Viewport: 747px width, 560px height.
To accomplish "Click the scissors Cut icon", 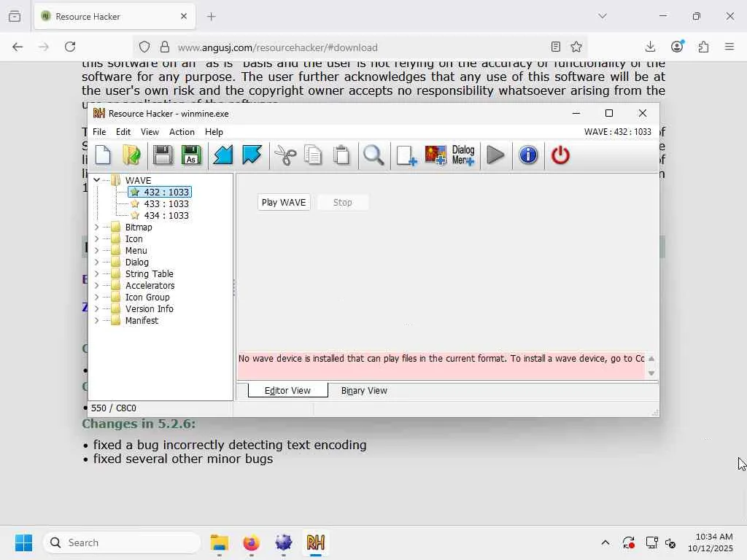I will [285, 155].
